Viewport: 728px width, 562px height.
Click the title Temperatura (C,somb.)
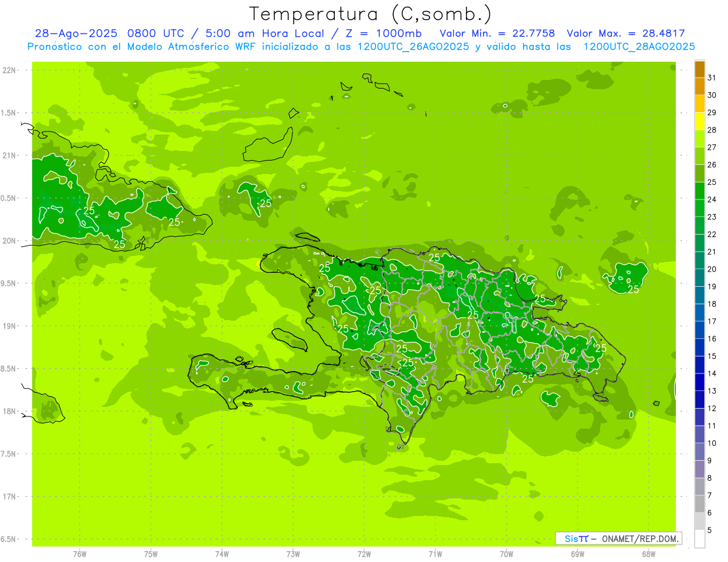click(371, 15)
